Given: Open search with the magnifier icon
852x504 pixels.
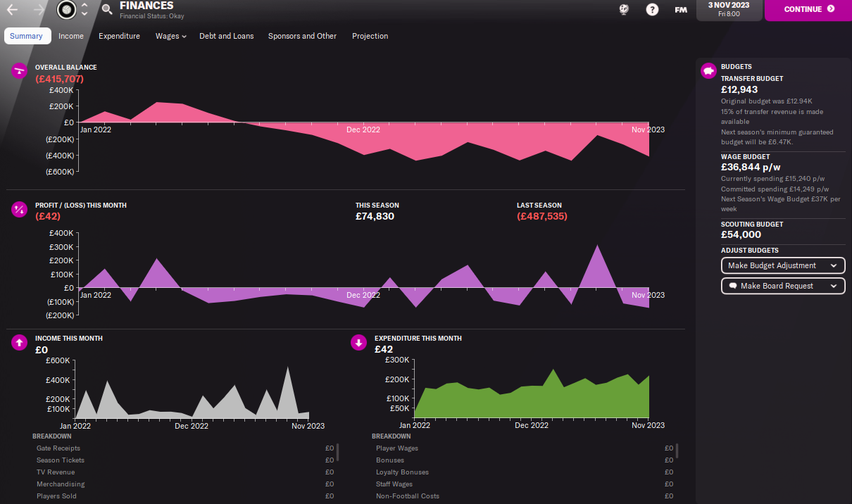Looking at the screenshot, I should (x=107, y=9).
